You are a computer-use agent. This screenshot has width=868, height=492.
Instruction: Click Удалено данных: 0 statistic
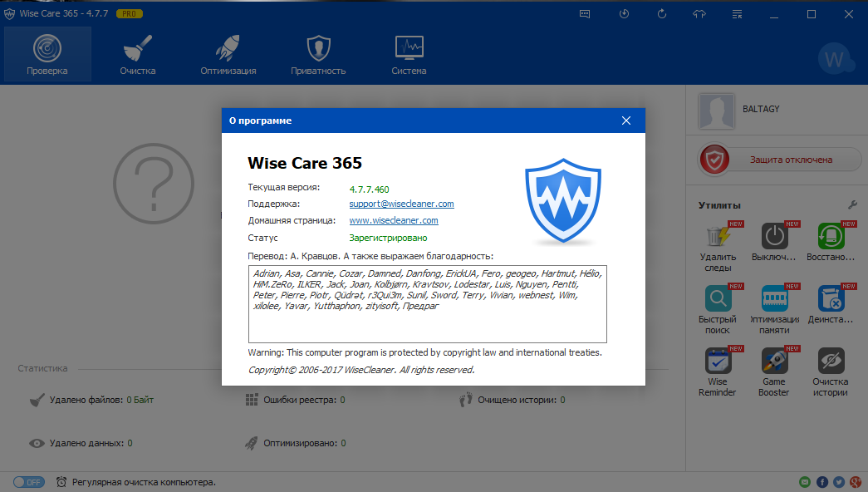81,443
